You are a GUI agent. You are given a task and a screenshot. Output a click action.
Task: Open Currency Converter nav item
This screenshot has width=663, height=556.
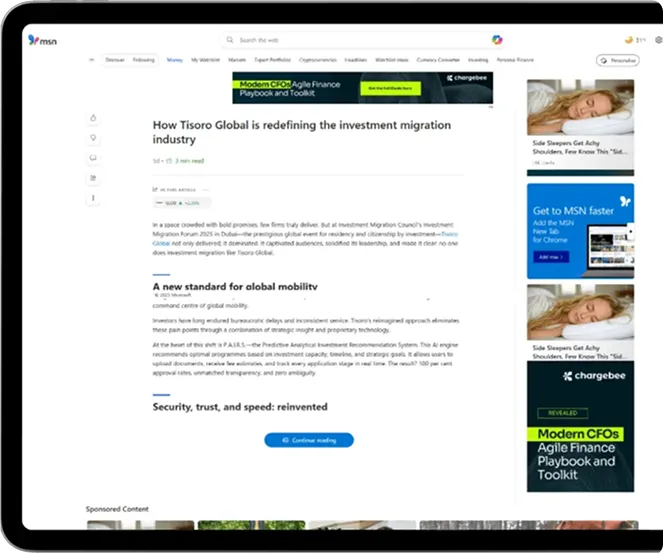click(438, 60)
